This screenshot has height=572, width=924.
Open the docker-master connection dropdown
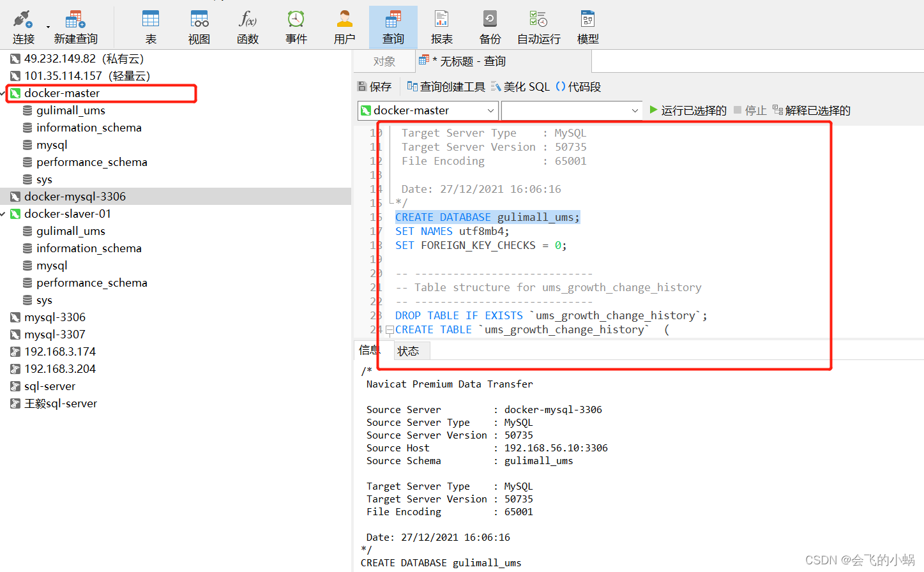(428, 110)
